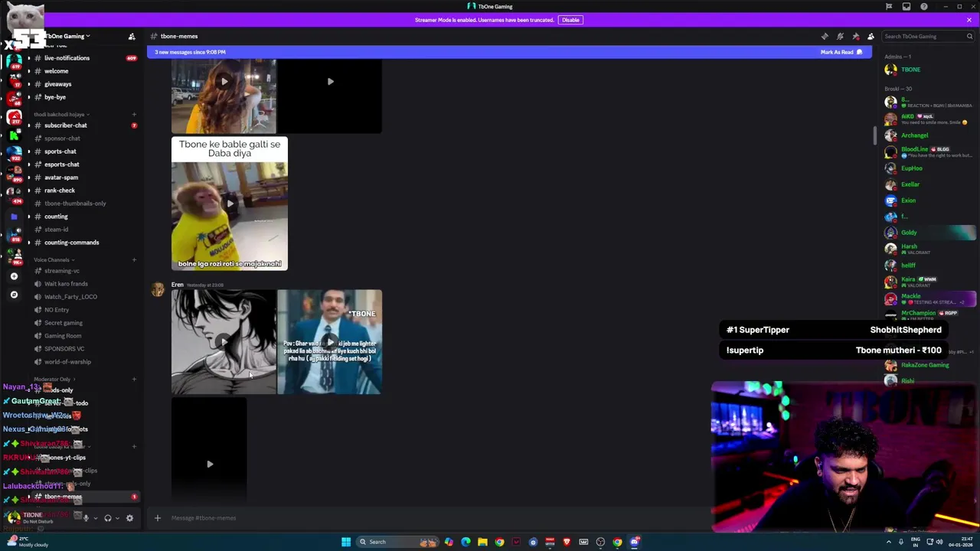Open the Threads icon in channel header
This screenshot has height=551, width=980.
tap(825, 36)
